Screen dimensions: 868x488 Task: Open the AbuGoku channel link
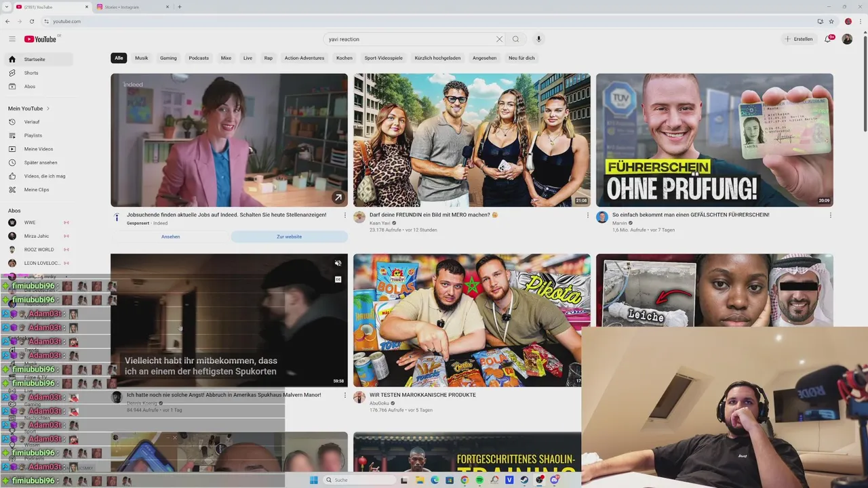380,403
